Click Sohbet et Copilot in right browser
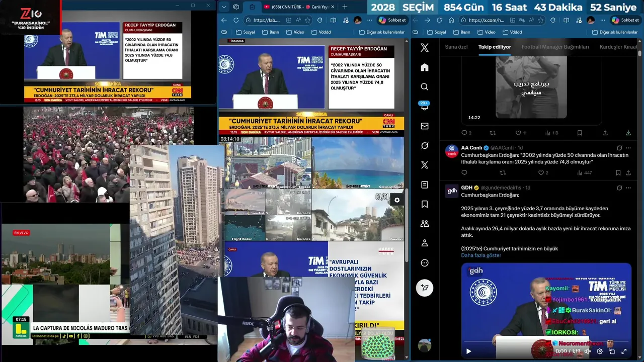This screenshot has height=362, width=644. [625, 20]
